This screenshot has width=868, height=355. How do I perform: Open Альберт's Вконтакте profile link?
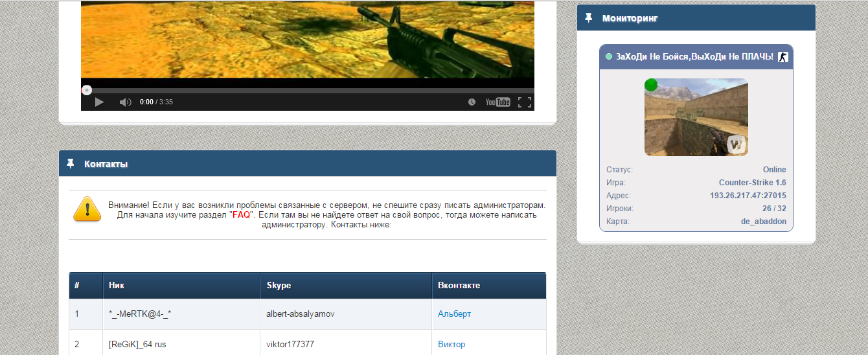coord(455,314)
